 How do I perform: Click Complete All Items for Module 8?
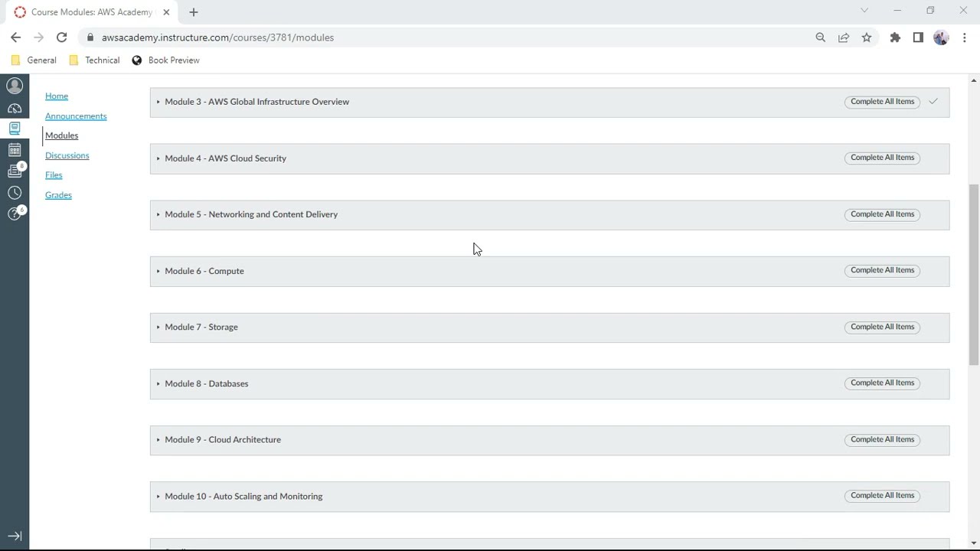pos(882,383)
